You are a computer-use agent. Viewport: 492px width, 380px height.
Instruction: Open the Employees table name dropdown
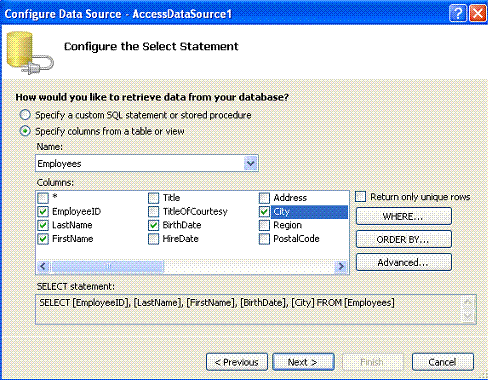point(251,164)
